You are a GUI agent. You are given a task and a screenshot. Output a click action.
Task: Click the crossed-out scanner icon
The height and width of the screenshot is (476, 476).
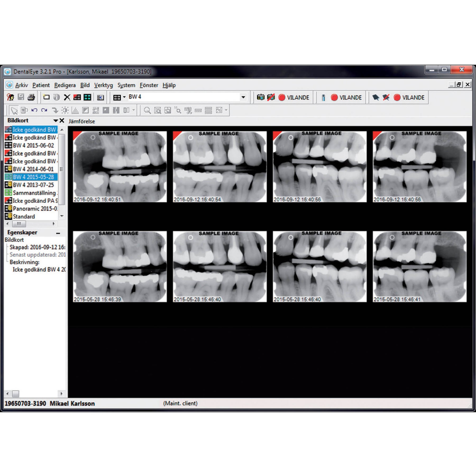[x=386, y=98]
